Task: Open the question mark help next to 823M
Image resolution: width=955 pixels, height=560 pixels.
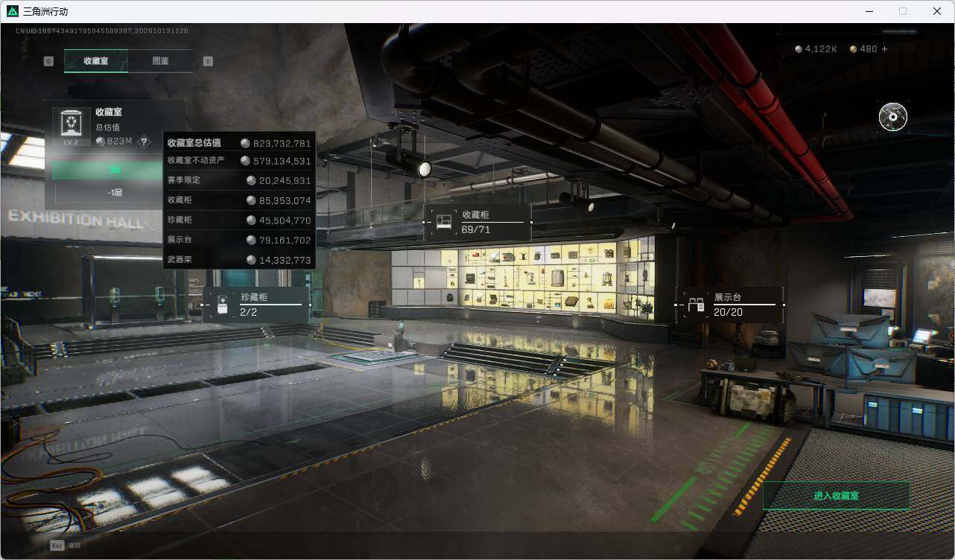Action: tap(145, 141)
